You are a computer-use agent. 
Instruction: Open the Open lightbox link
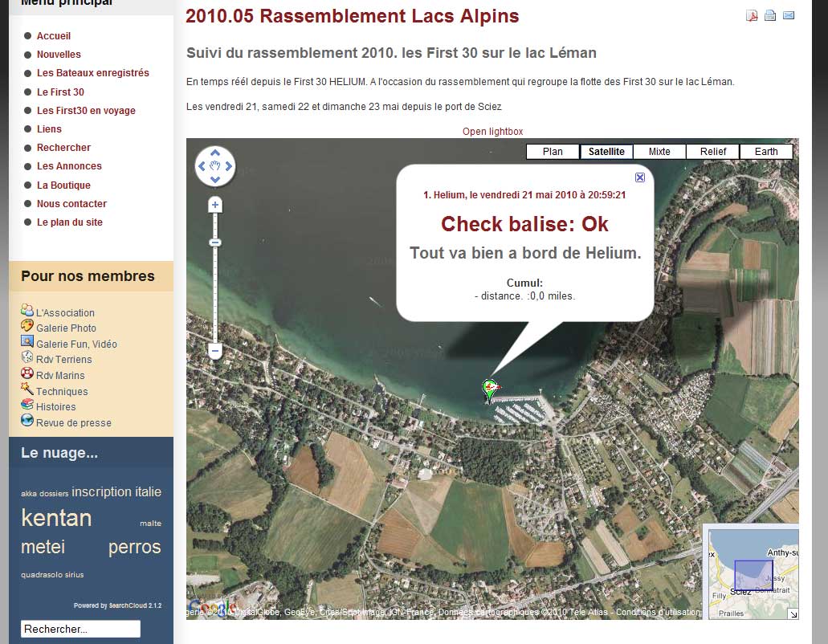tap(492, 132)
